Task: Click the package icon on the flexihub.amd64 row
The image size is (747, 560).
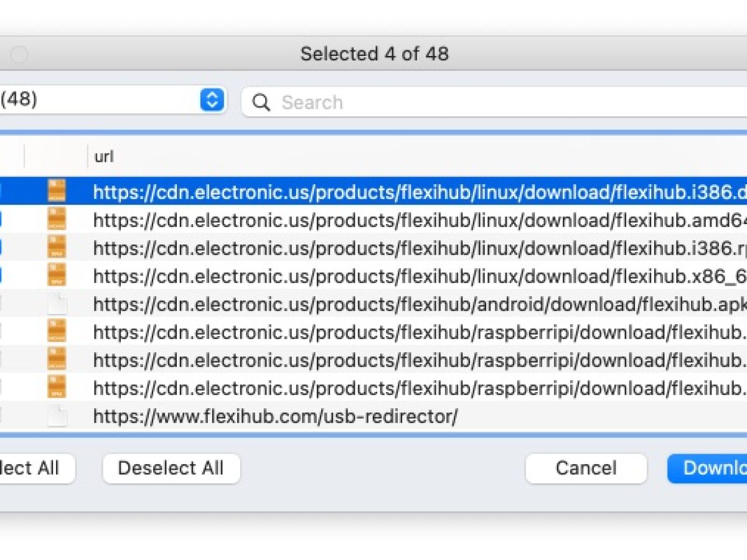Action: [58, 220]
